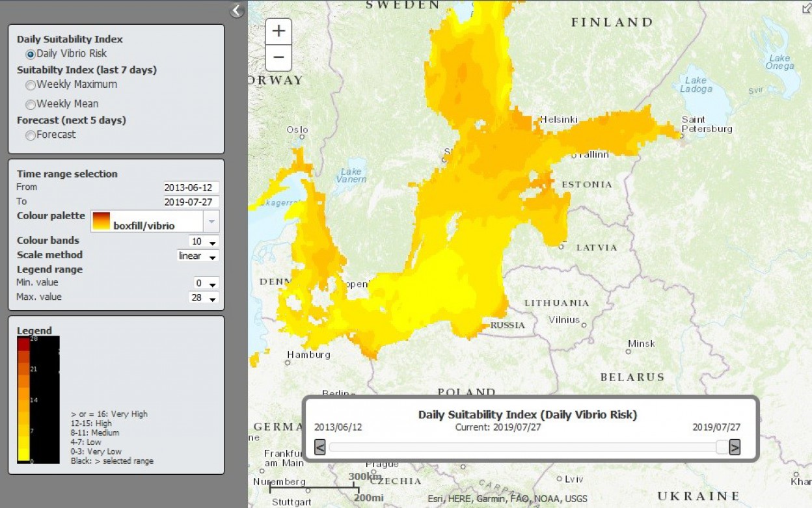812x508 pixels.
Task: Zoom in on the map
Action: point(278,31)
